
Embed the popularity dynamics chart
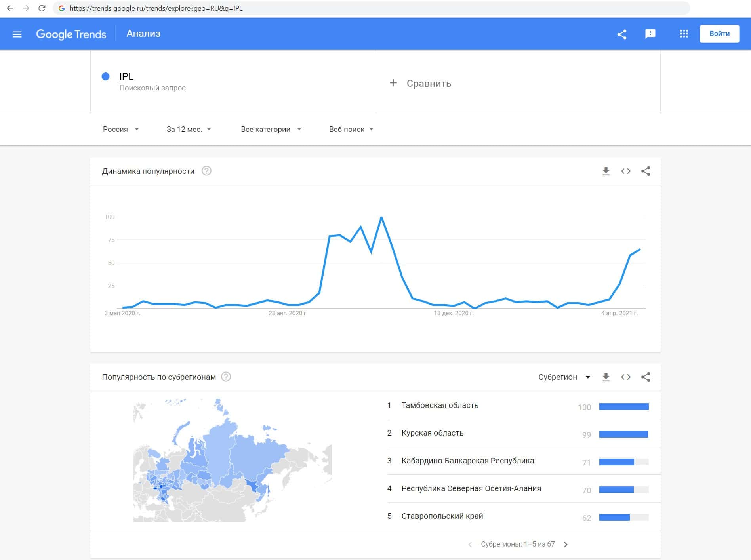pyautogui.click(x=625, y=171)
